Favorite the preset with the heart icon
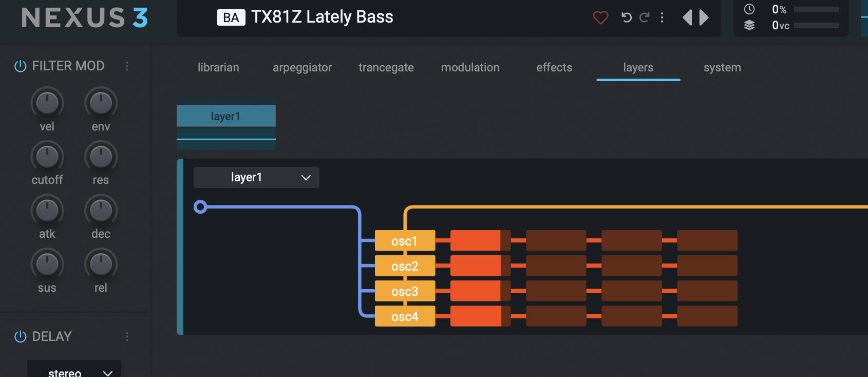868x377 pixels. coord(600,17)
